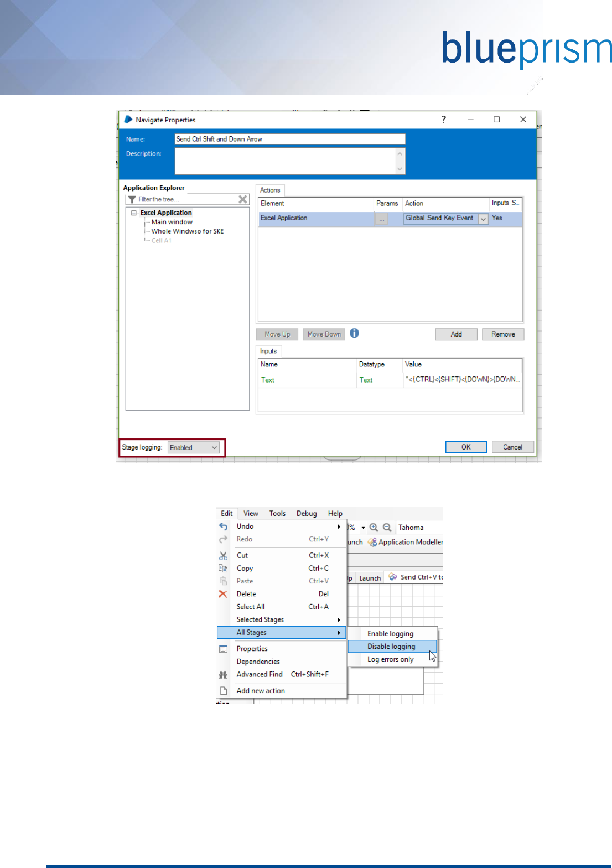Click the Params ellipsis button for Excel Application
The height and width of the screenshot is (868, 612).
(x=381, y=219)
